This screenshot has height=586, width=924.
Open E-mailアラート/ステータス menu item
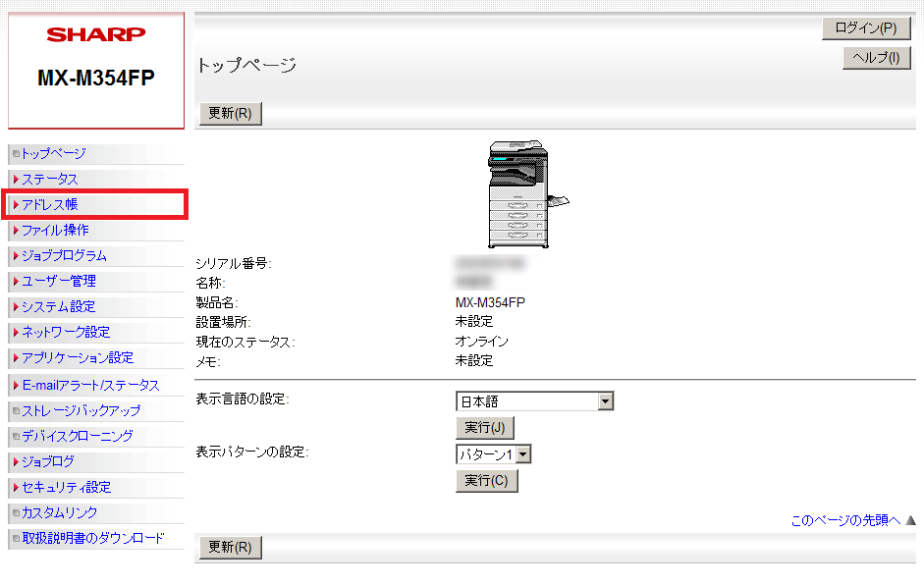90,385
